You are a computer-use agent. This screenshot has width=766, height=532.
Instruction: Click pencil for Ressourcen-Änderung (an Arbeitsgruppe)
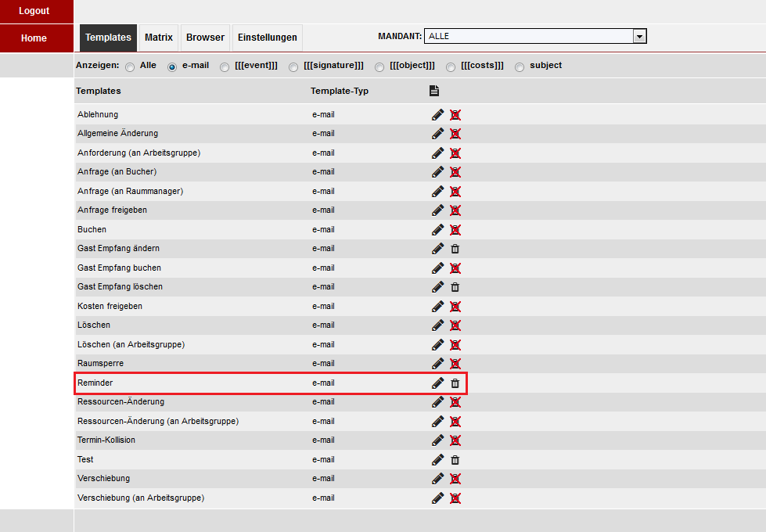437,422
